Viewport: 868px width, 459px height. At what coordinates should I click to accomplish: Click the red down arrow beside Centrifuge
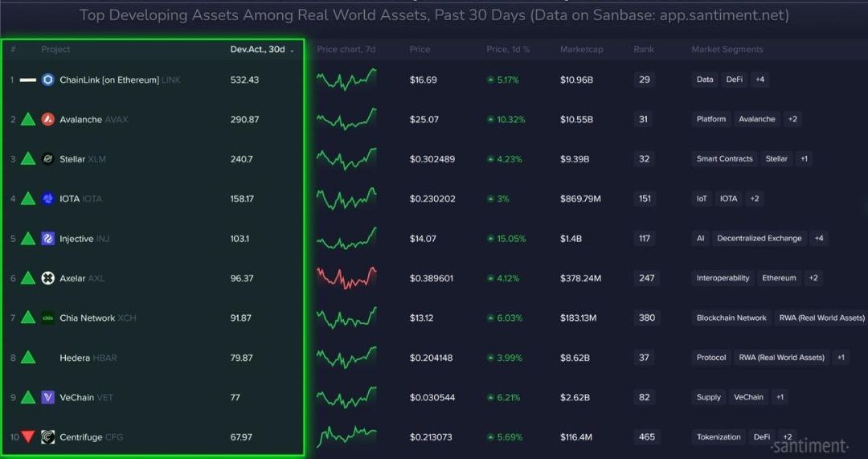point(28,436)
